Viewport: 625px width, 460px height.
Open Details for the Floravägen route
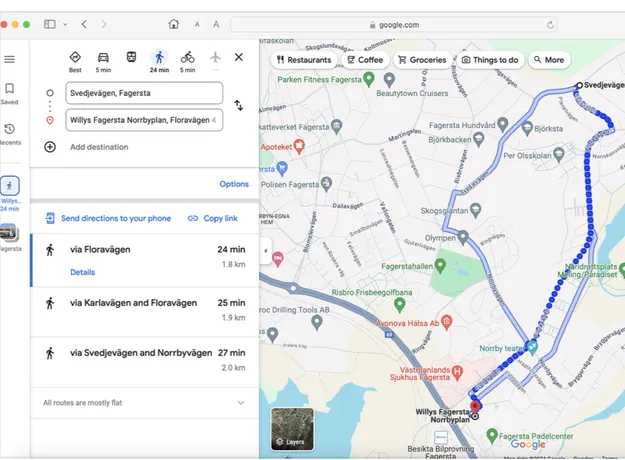[x=83, y=272]
